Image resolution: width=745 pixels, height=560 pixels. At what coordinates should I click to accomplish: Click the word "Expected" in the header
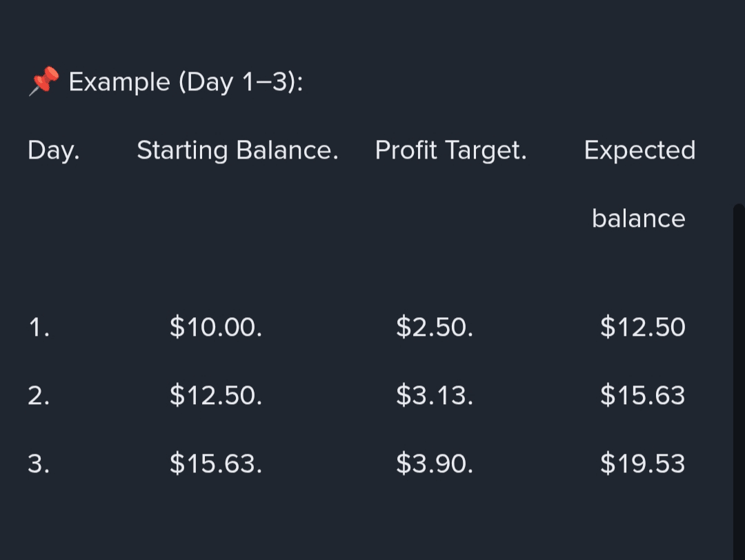point(639,150)
